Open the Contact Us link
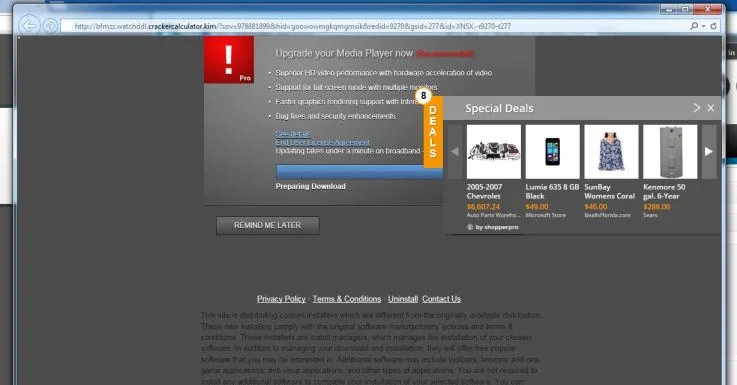737x385 pixels. click(x=441, y=299)
